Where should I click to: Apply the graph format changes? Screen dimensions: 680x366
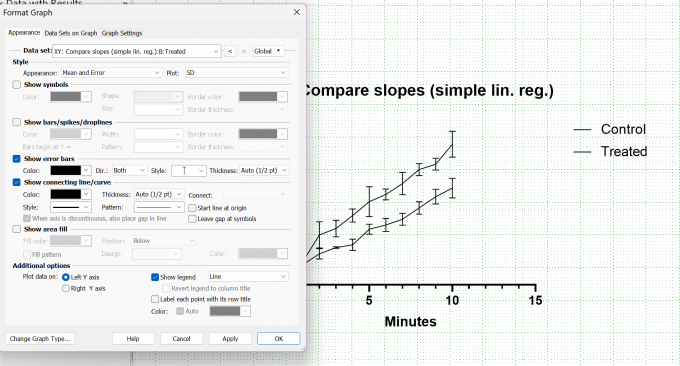point(230,339)
